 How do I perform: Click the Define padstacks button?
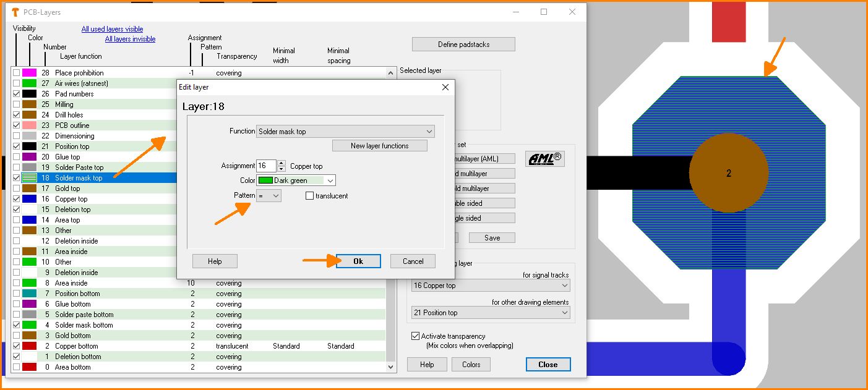click(463, 45)
